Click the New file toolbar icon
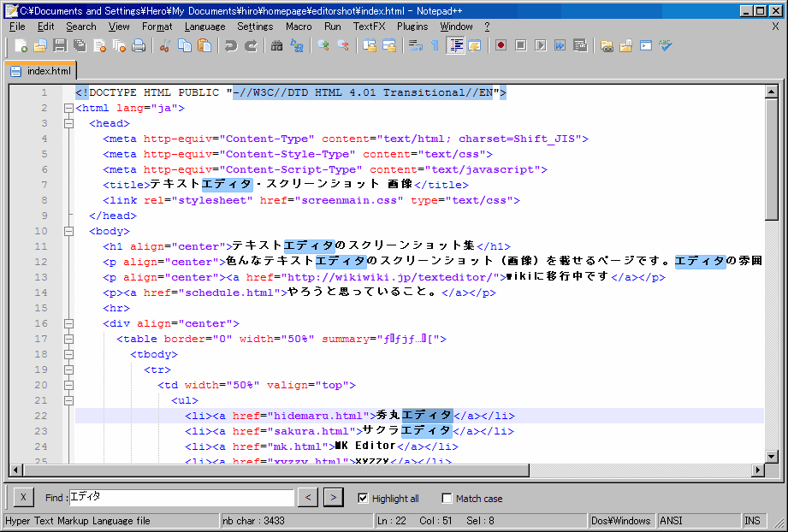Viewport: 788px width, 532px height. click(21, 45)
